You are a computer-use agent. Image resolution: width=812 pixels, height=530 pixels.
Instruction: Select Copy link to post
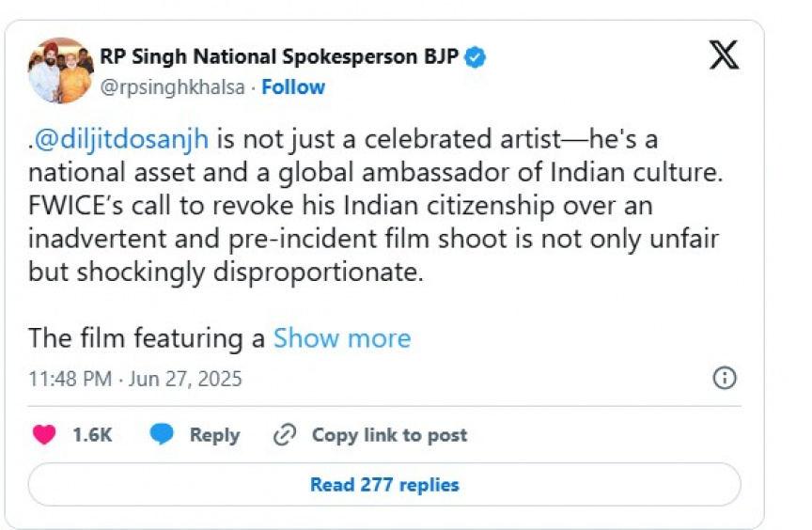point(389,435)
